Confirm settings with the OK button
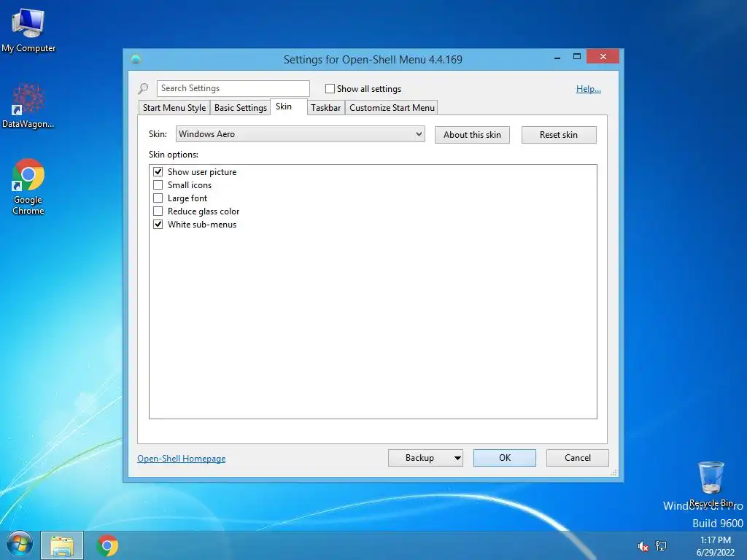The height and width of the screenshot is (560, 747). (505, 458)
